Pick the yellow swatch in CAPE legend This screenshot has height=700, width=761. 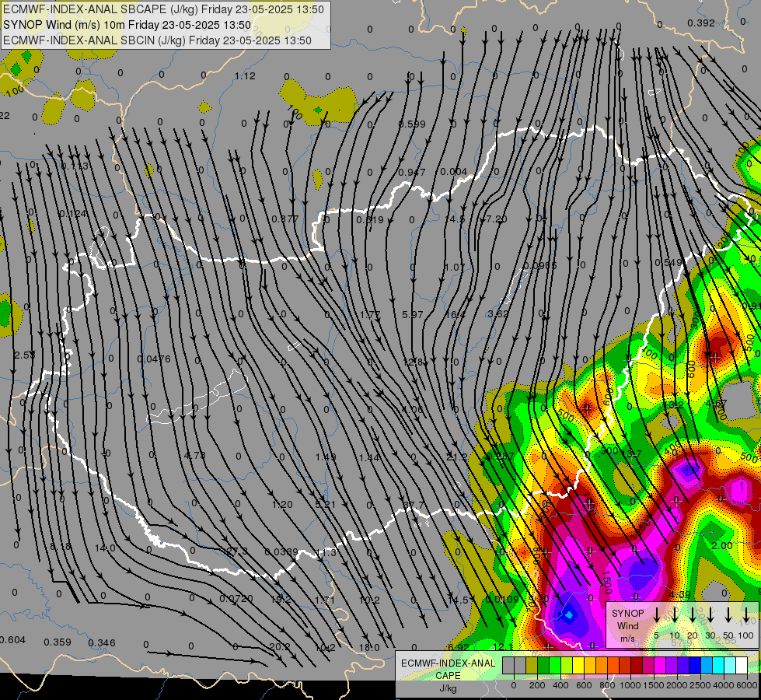point(578,666)
